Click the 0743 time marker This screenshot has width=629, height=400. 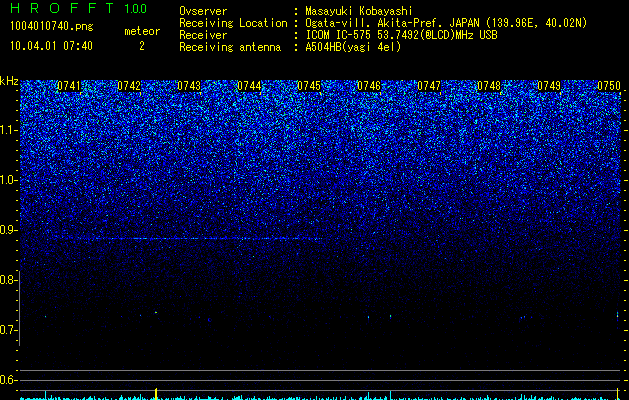(189, 86)
